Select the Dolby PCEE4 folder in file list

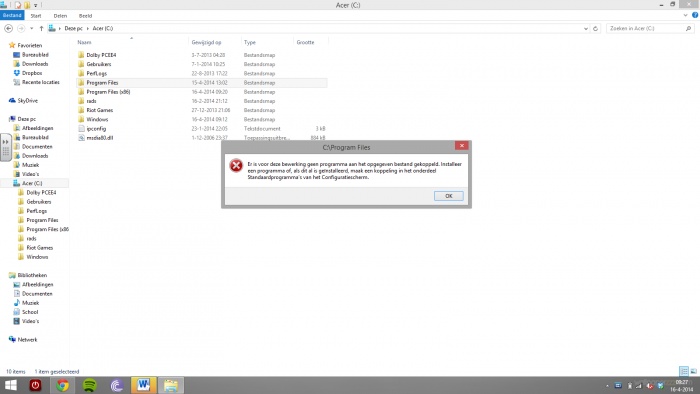[x=101, y=55]
